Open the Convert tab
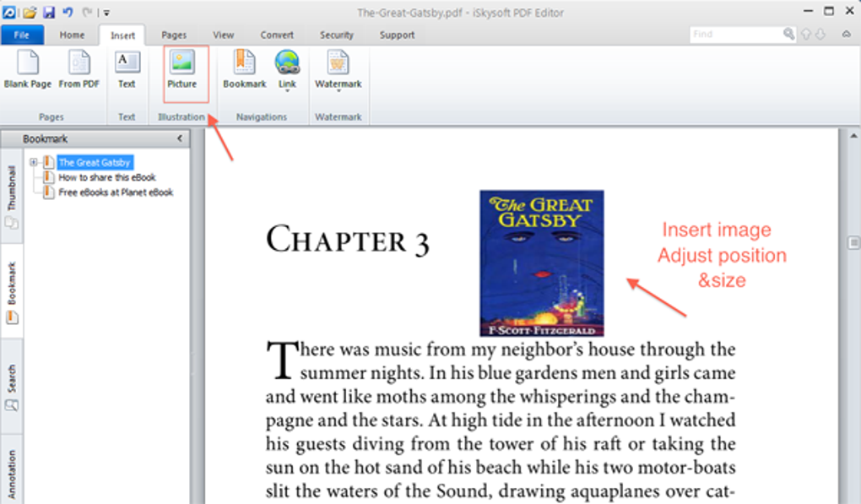 pyautogui.click(x=277, y=35)
